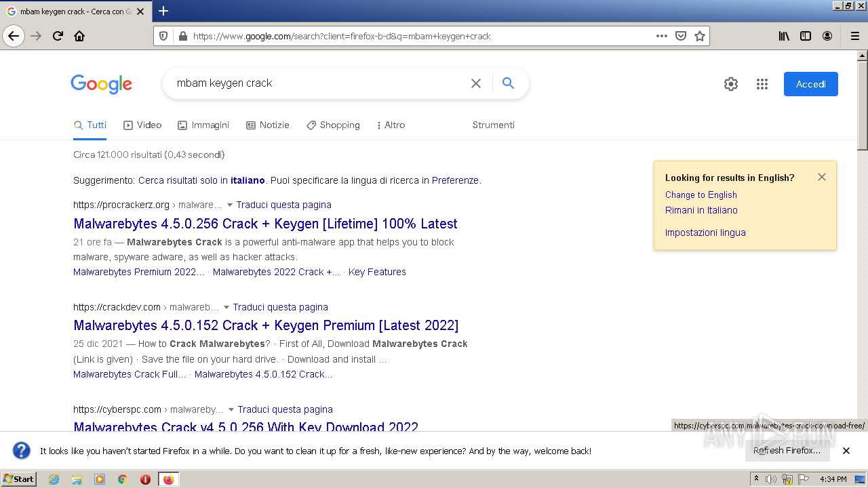Click Cerca risultati solo in italiano link
This screenshot has width=868, height=488.
[x=201, y=180]
